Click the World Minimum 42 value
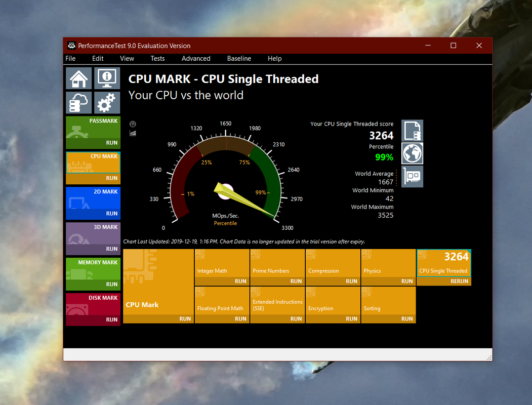 point(389,199)
